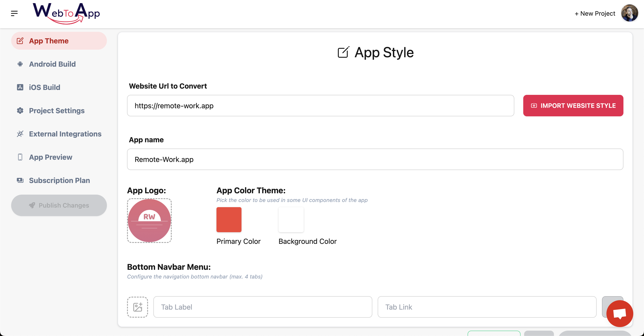This screenshot has width=644, height=336.
Task: Click Import Website Style button
Action: tap(573, 106)
